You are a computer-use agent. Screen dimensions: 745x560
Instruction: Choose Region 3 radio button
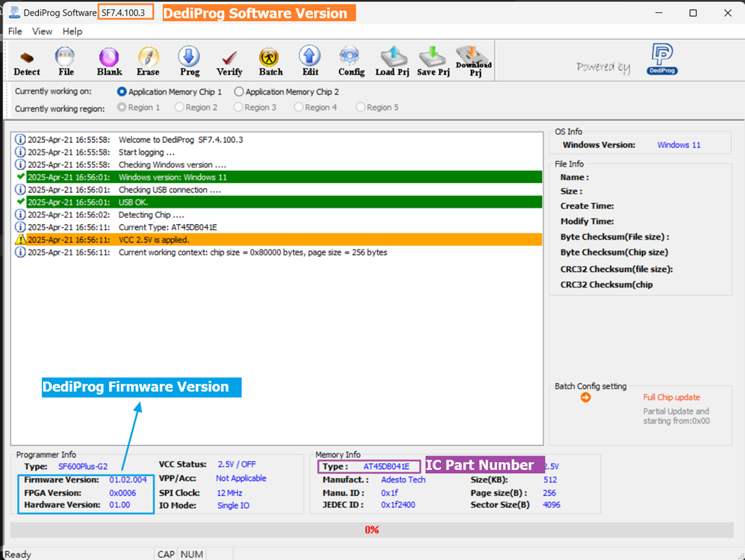[238, 107]
